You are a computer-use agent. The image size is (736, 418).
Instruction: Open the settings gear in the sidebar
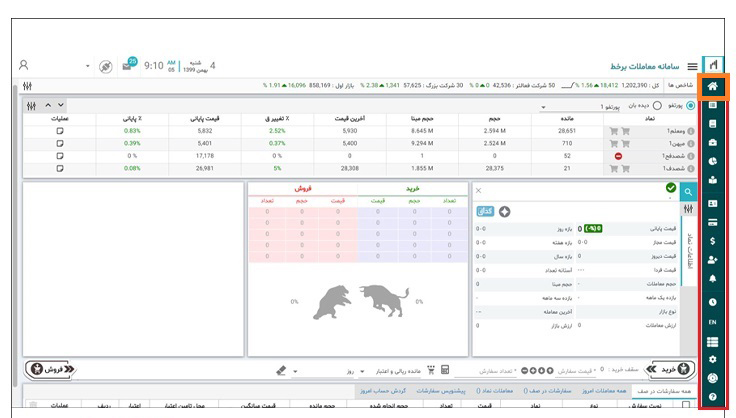713,359
